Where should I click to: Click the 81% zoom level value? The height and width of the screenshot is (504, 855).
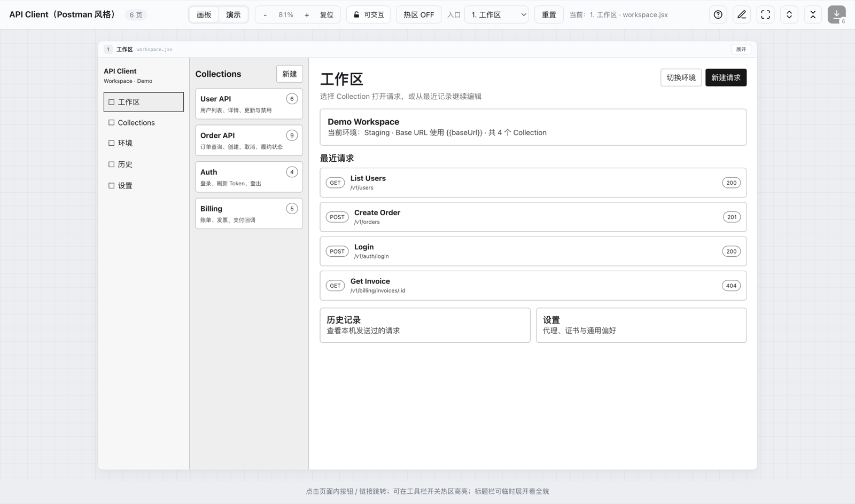pos(286,15)
